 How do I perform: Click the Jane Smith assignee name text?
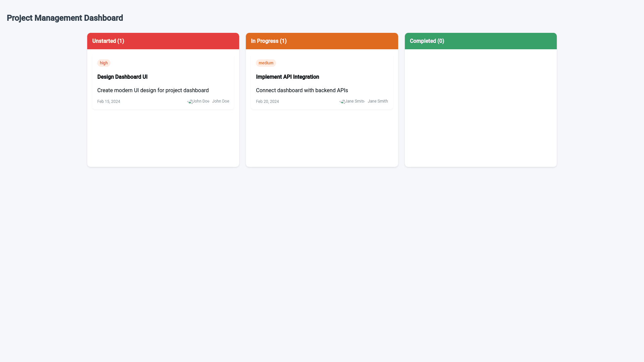378,101
